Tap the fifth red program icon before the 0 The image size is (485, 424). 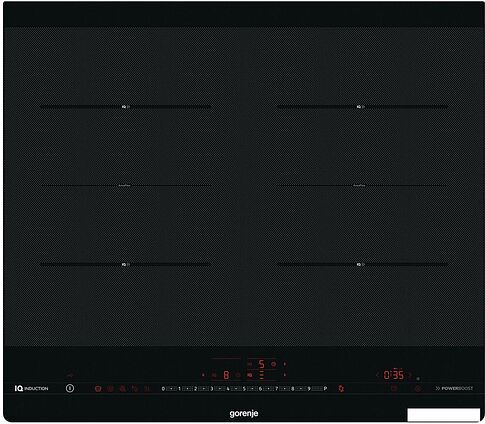147,389
